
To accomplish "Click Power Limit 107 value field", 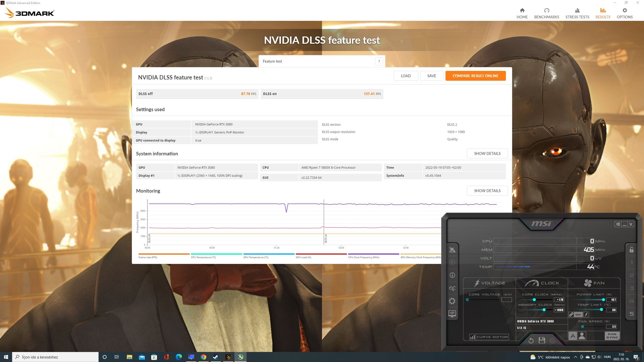I will tap(611, 300).
